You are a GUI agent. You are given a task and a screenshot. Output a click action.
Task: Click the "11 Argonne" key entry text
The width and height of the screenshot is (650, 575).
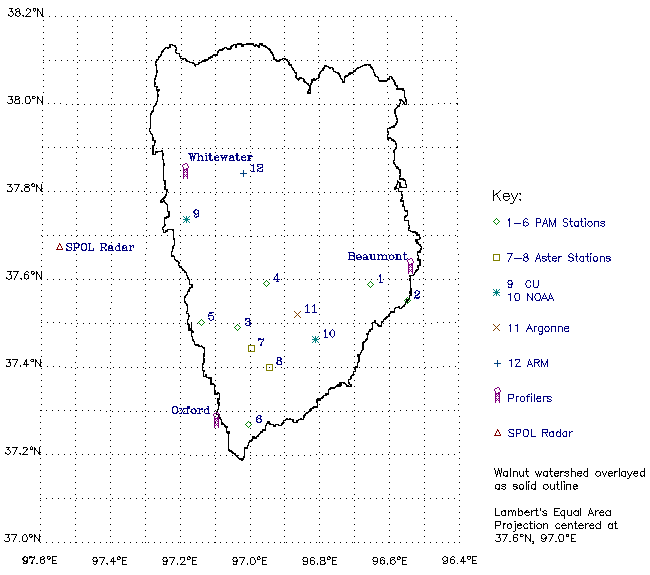click(539, 328)
